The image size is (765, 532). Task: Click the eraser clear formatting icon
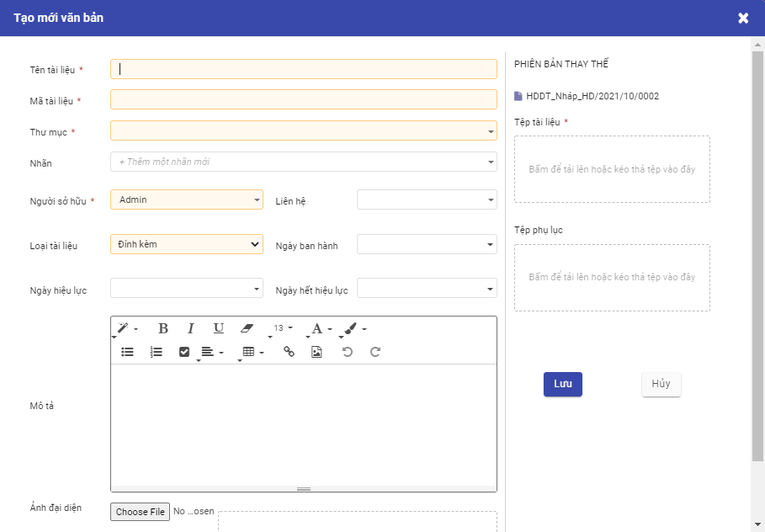[x=247, y=328]
